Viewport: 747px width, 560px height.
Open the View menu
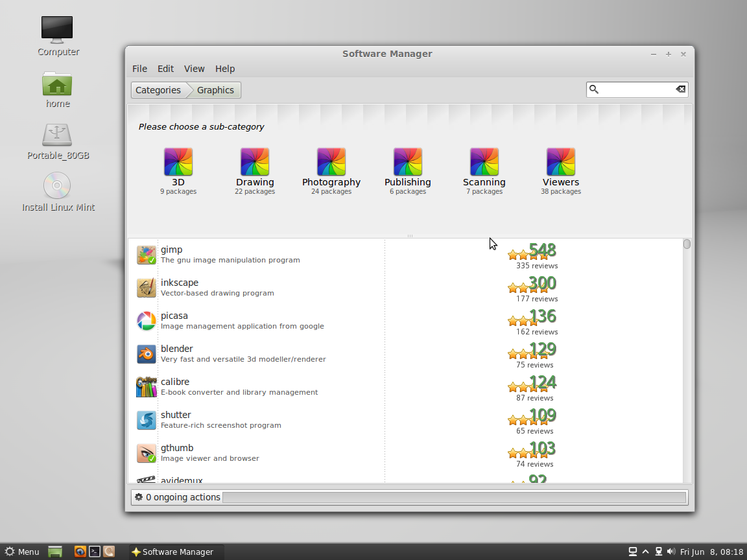pyautogui.click(x=195, y=69)
